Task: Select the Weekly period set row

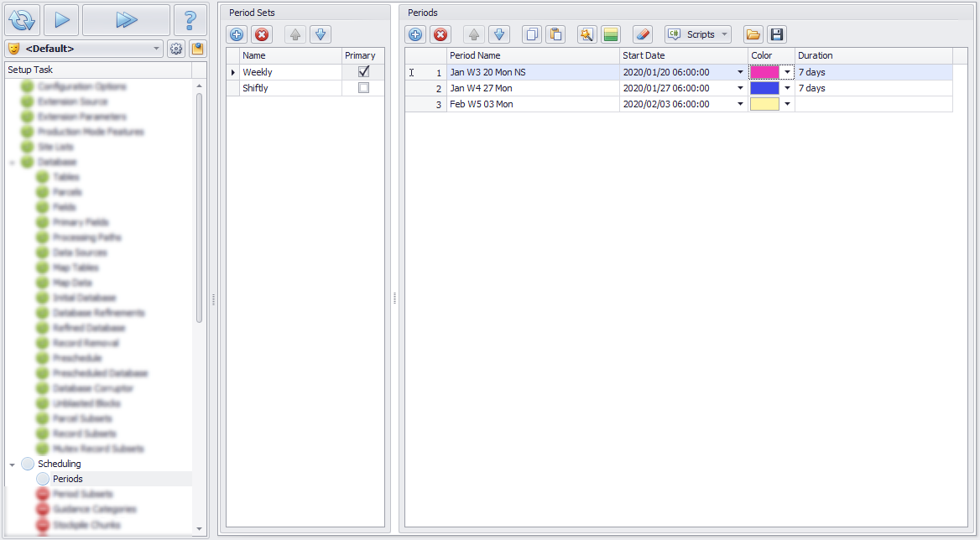Action: click(305, 72)
